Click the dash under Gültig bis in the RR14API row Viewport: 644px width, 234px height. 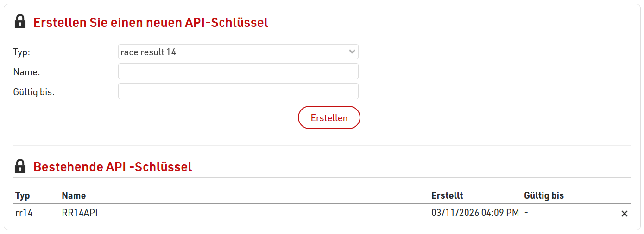click(x=526, y=213)
